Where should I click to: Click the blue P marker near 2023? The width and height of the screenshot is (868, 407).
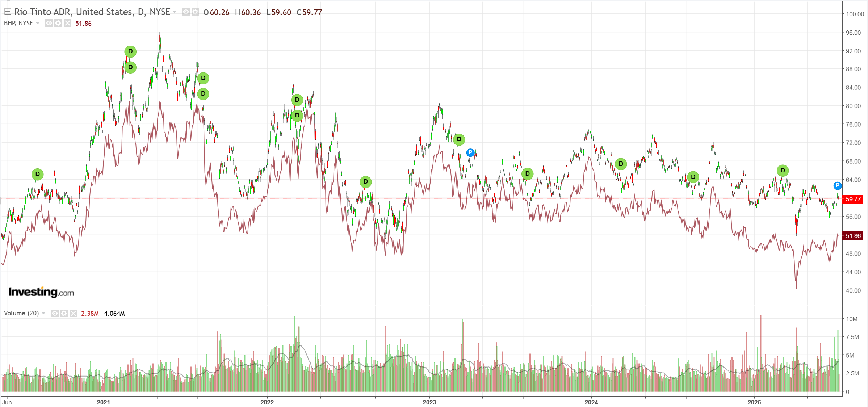[470, 152]
